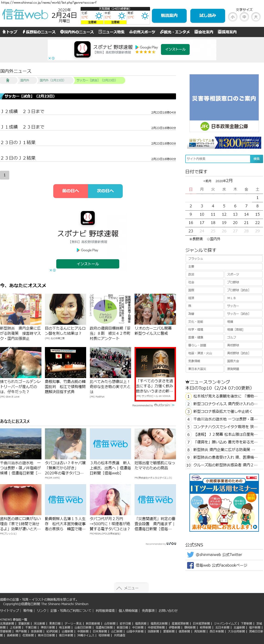This screenshot has height=644, width=264.
Task: Click the 災害等相談窓口のご案内 banner
Action: pos(224,103)
